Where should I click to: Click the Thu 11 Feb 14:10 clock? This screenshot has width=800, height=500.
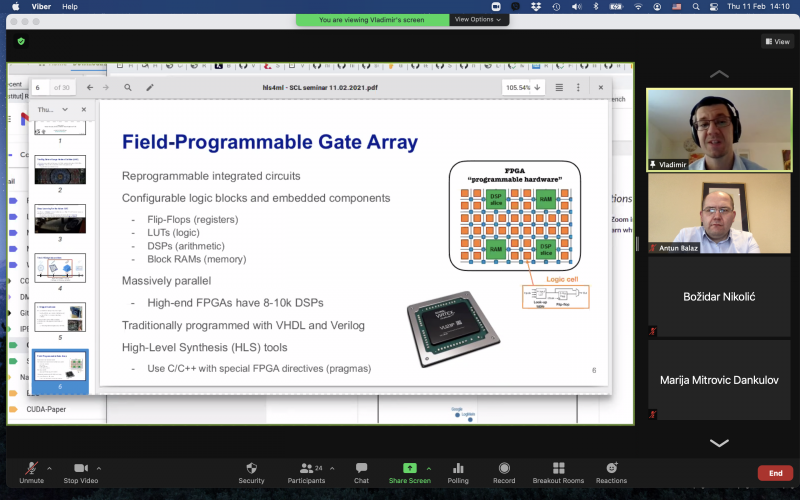(x=758, y=7)
